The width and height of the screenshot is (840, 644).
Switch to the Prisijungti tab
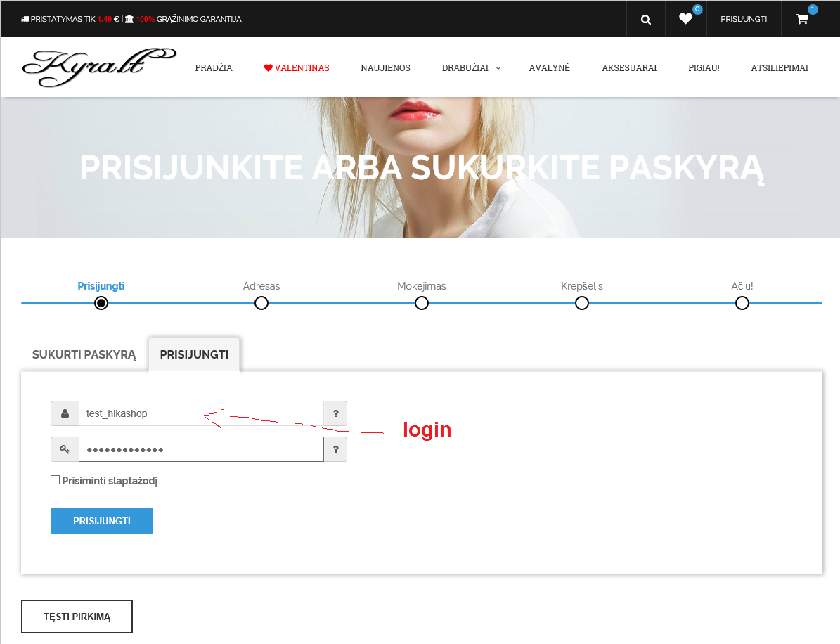click(194, 354)
